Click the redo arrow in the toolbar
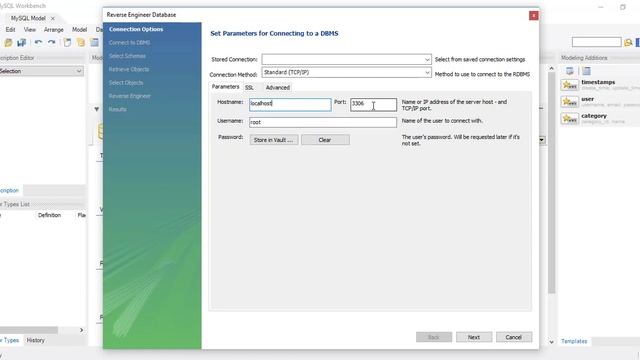 click(x=51, y=42)
